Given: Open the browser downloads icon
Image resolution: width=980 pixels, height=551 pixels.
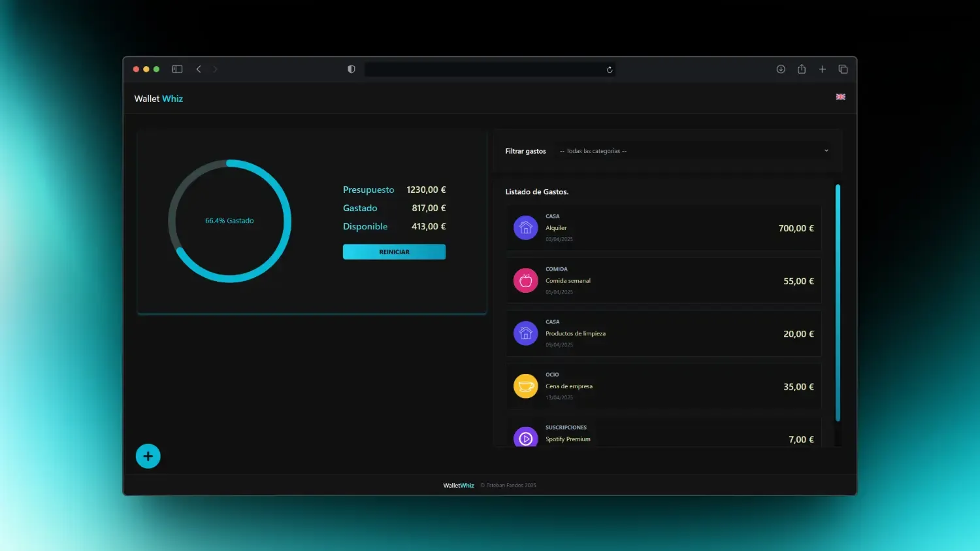Looking at the screenshot, I should [x=781, y=69].
